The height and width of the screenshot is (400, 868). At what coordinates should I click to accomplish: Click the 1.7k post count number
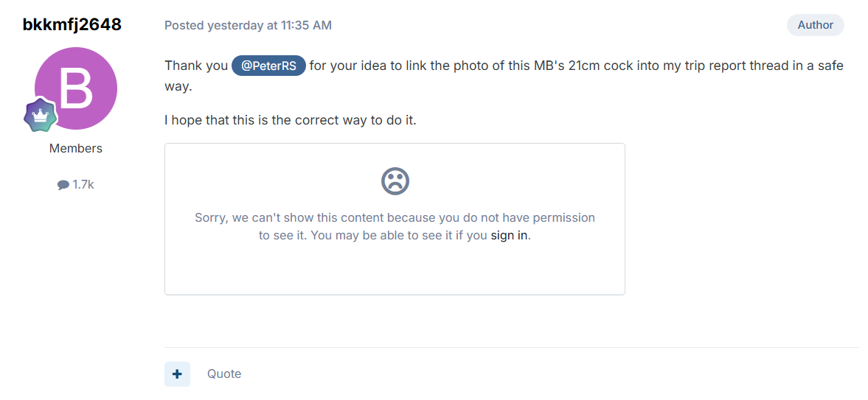83,185
